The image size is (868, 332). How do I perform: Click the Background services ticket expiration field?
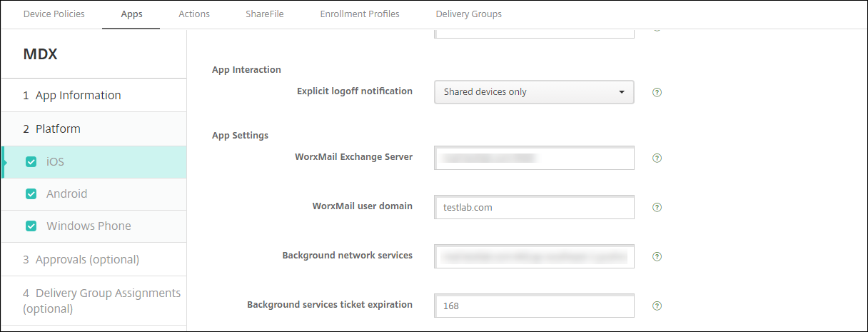534,306
